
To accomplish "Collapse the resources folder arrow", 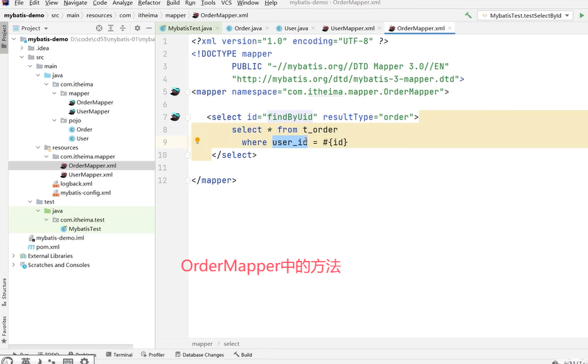I will [x=38, y=147].
